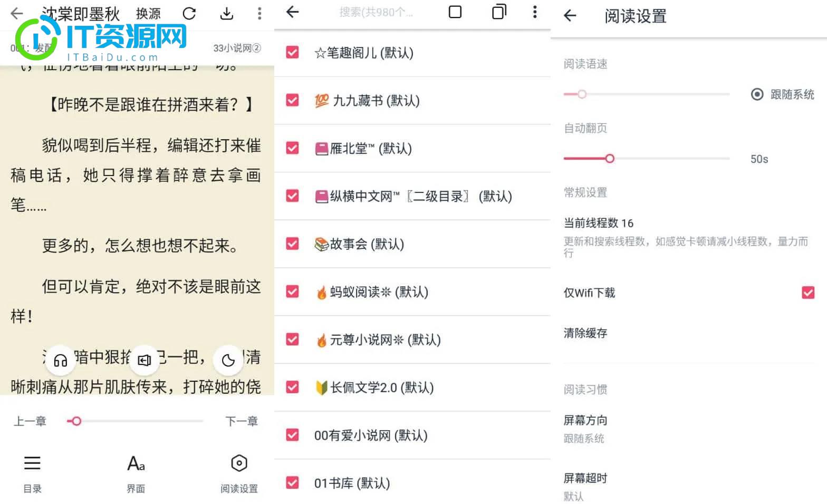The image size is (827, 504).
Task: Focus the search sources field
Action: point(376,12)
